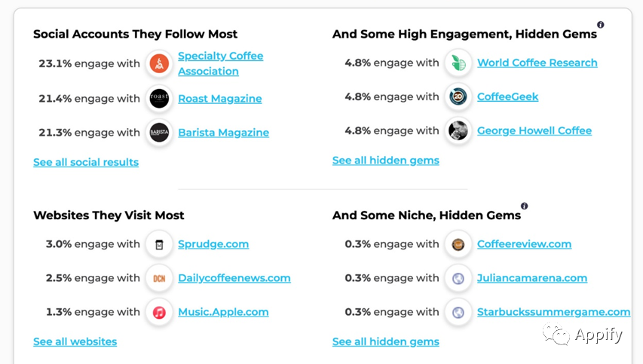
Task: Click the info icon beside Niche Hidden Gems
Action: click(x=524, y=206)
